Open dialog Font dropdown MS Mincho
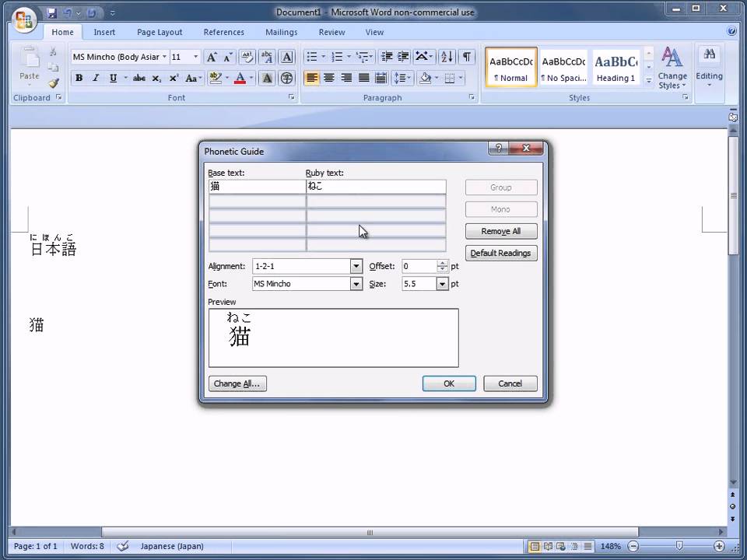The width and height of the screenshot is (747, 560). point(356,285)
